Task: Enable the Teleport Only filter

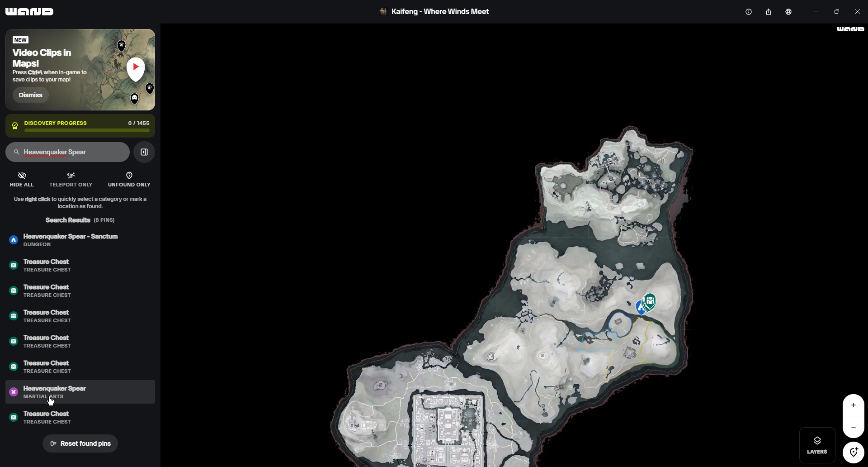Action: pyautogui.click(x=71, y=179)
